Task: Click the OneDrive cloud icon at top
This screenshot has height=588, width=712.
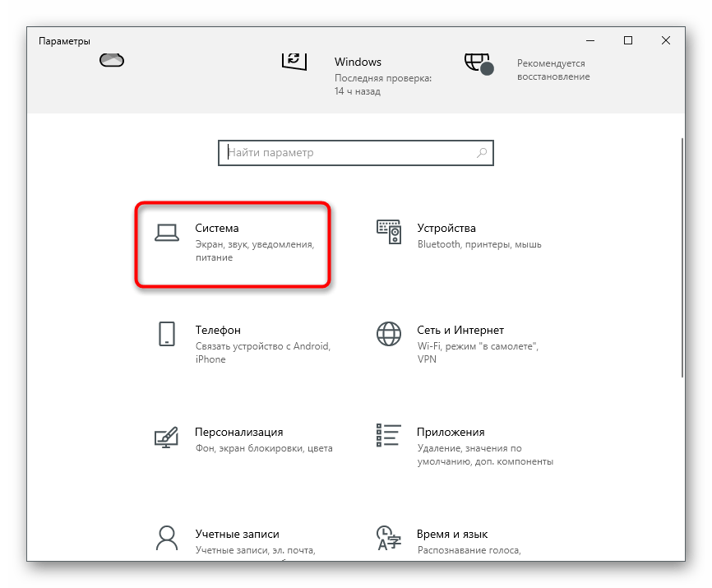Action: click(111, 60)
